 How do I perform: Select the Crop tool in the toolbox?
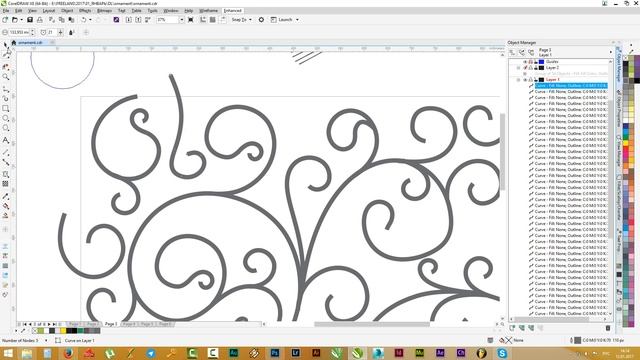tap(6, 67)
